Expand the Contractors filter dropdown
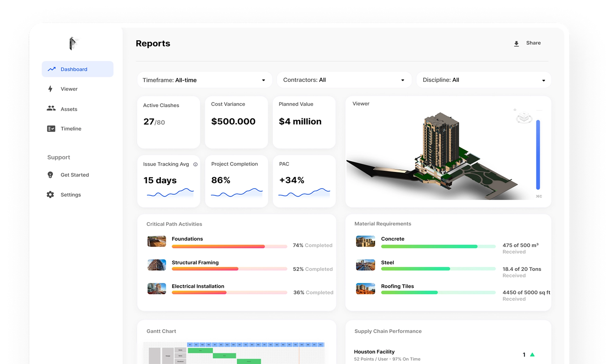This screenshot has height=364, width=614. [x=343, y=80]
